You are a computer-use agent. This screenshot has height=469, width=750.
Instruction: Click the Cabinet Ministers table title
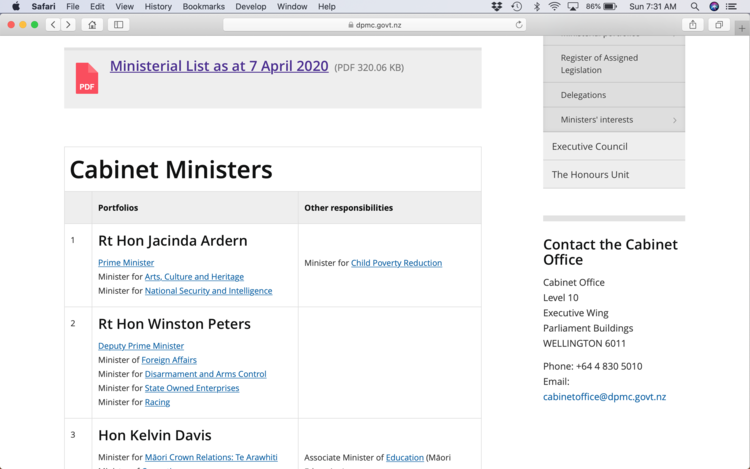click(171, 169)
